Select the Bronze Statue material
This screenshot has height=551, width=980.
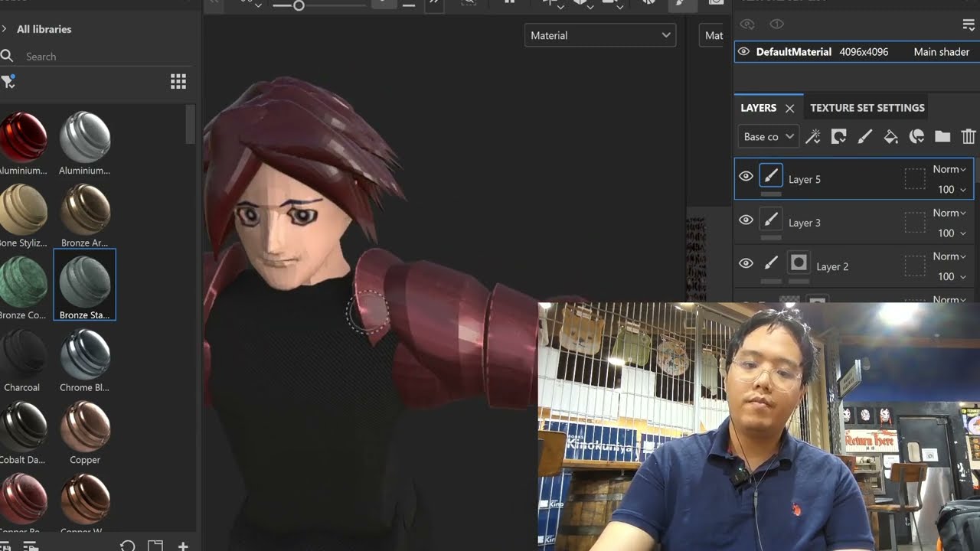84,285
